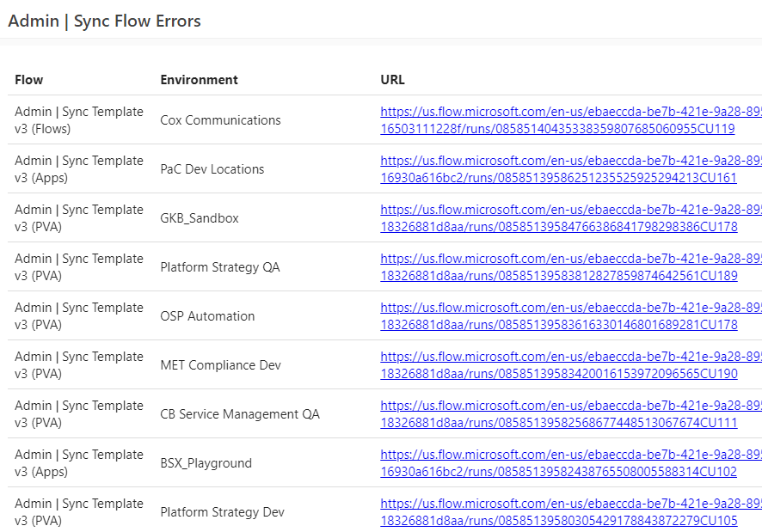Select the OSP Automation environment cell

(206, 315)
